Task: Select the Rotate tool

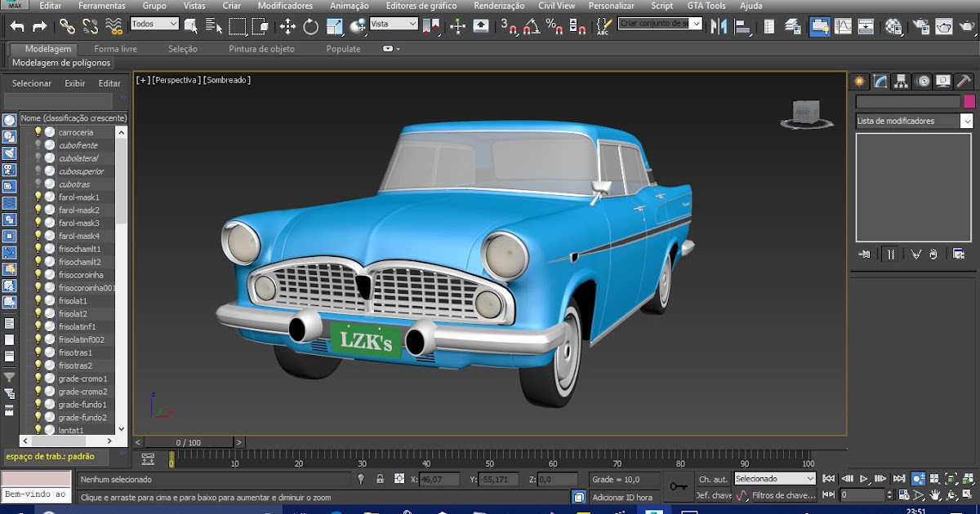Action: [x=310, y=27]
